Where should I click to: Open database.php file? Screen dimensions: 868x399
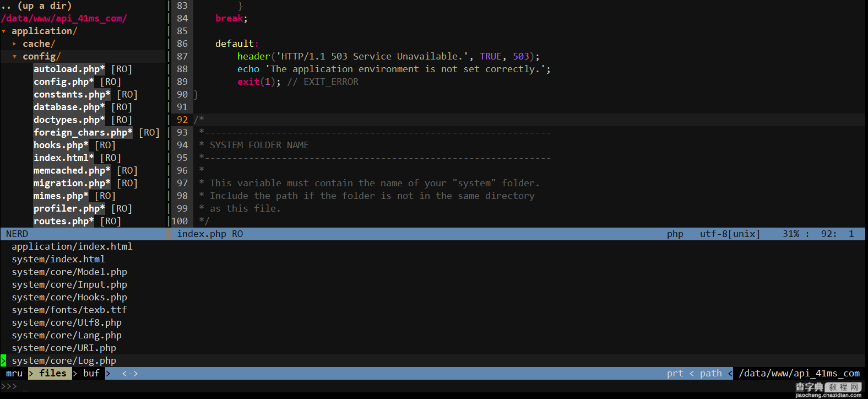click(x=69, y=107)
